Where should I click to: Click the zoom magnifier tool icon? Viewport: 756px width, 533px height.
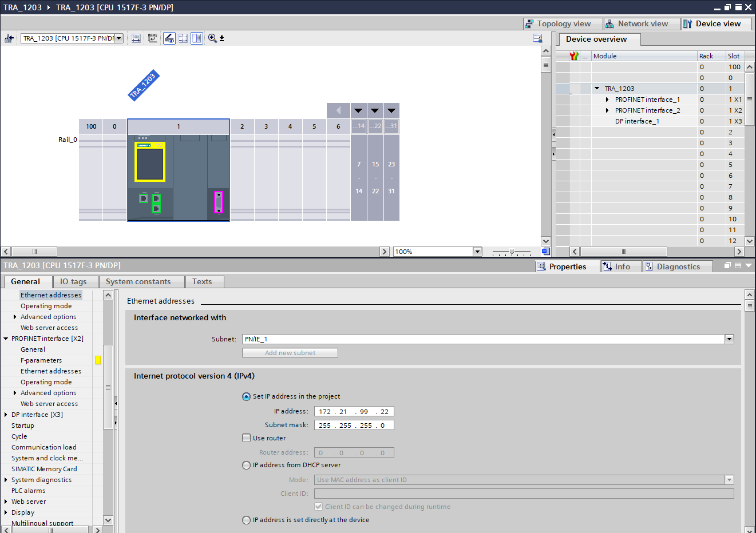(212, 38)
